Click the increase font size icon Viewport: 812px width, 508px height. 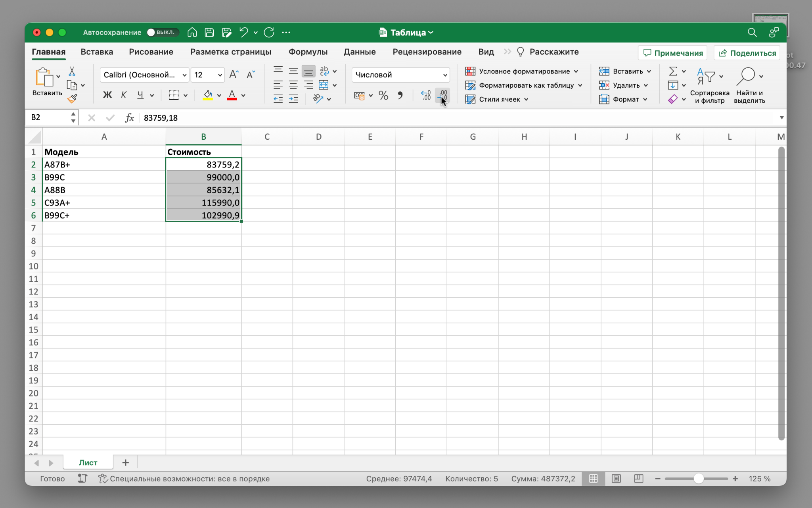pyautogui.click(x=234, y=75)
